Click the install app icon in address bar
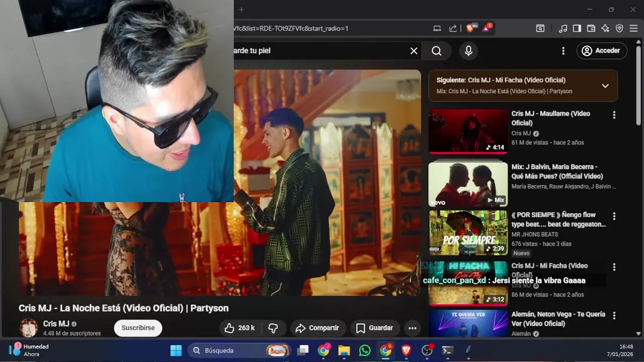 [x=437, y=29]
